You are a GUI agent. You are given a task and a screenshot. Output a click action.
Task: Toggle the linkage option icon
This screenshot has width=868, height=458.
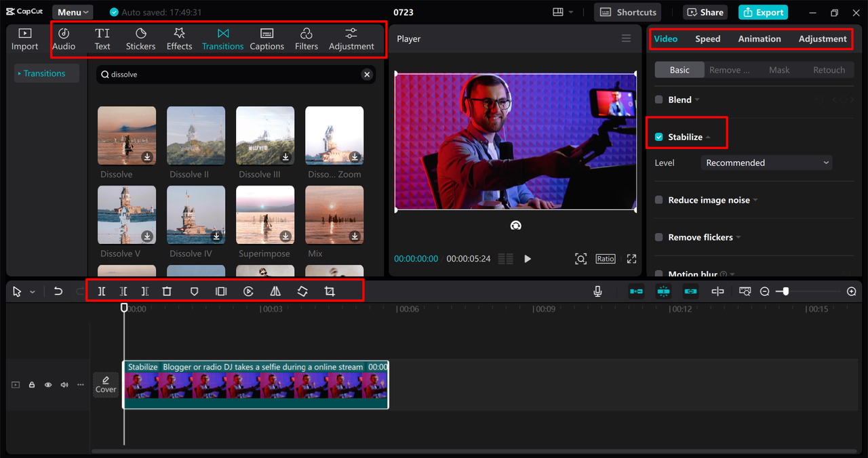click(x=690, y=291)
